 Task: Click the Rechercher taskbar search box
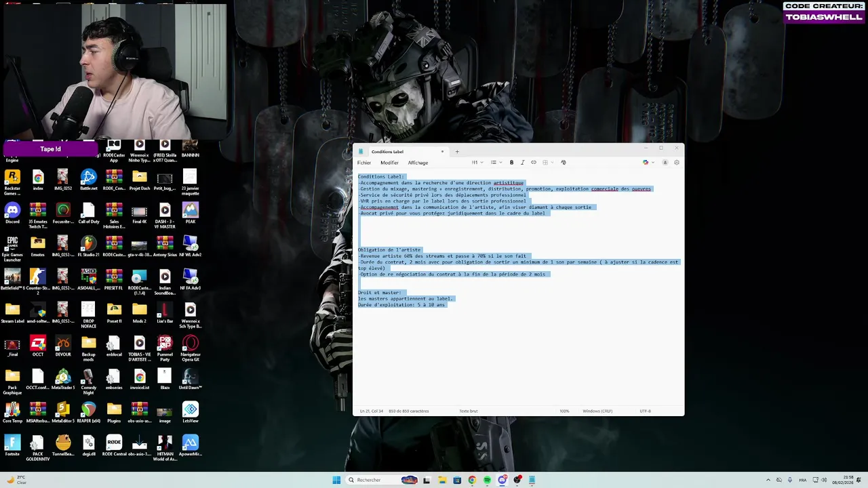pyautogui.click(x=382, y=480)
